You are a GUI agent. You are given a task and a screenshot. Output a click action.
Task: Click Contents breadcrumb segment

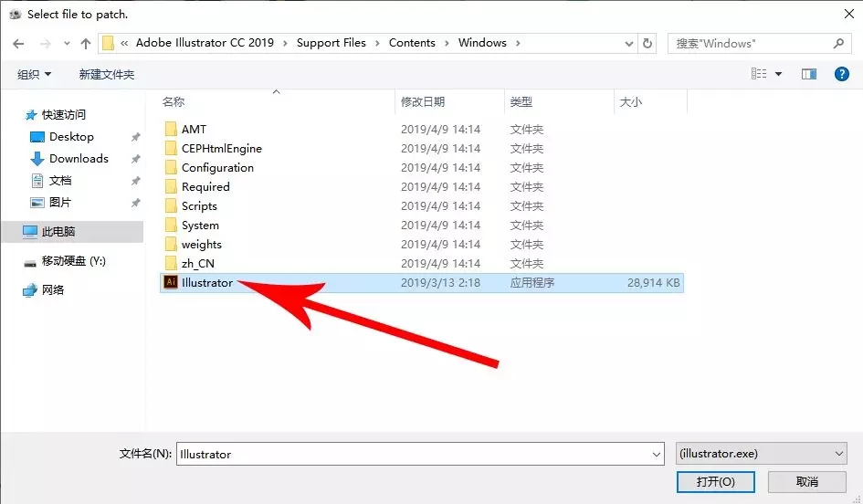[x=412, y=43]
